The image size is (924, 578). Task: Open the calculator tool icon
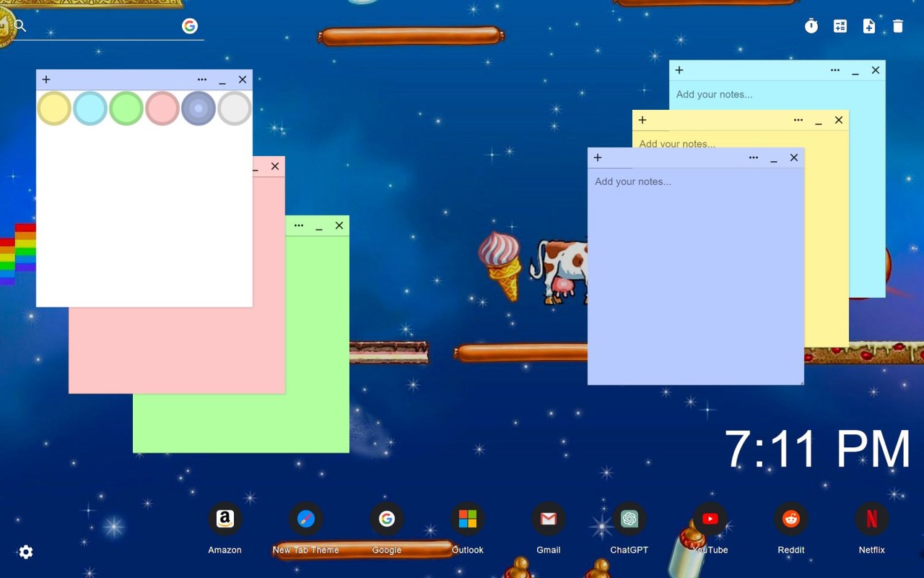pyautogui.click(x=840, y=26)
